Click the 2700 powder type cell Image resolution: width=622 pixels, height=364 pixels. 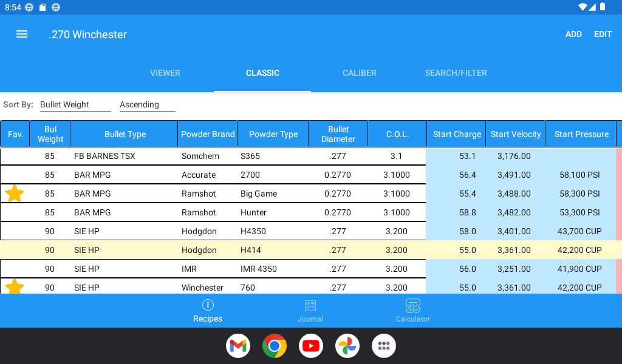coord(250,175)
